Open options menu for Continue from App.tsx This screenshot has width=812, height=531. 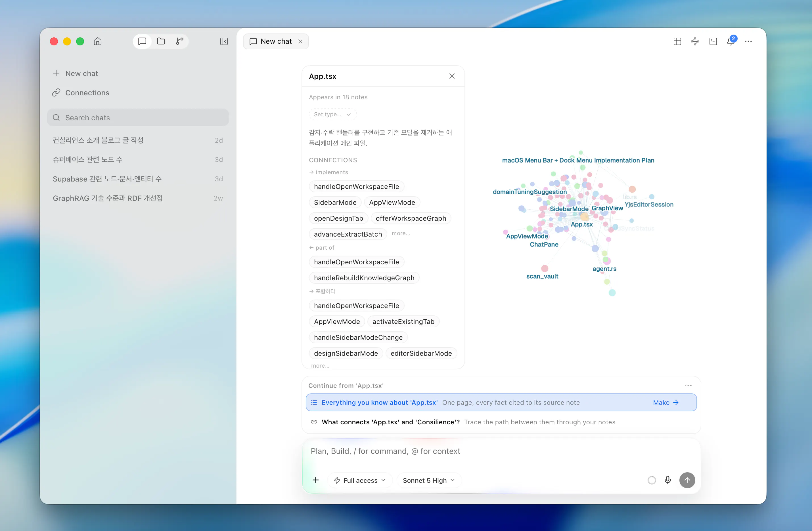pos(688,385)
